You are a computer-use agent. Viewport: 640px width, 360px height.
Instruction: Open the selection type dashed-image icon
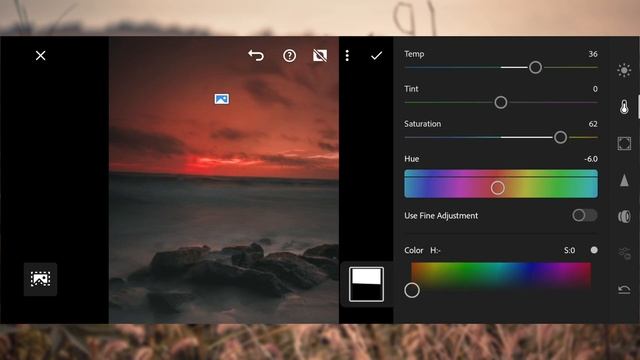pyautogui.click(x=40, y=279)
